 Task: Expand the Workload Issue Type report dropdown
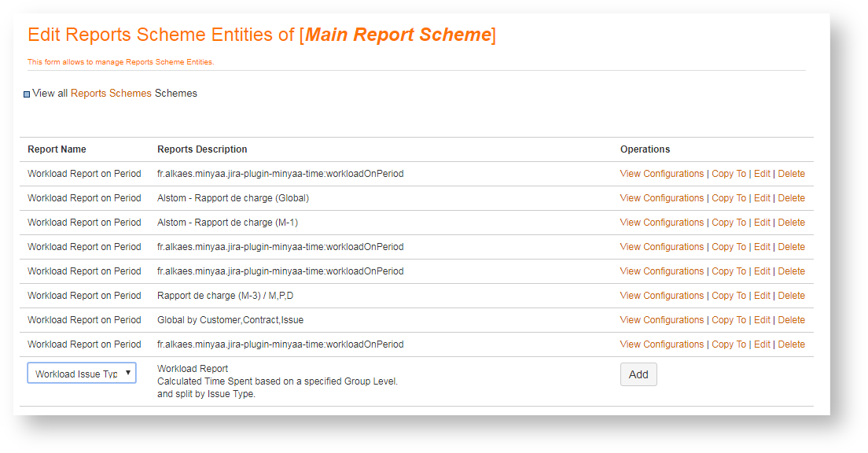(x=82, y=374)
